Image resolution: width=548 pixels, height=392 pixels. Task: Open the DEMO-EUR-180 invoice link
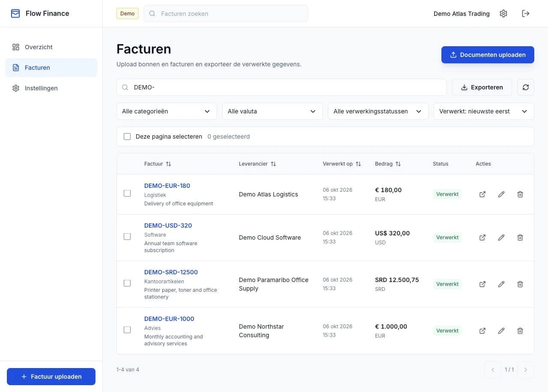[x=167, y=186]
